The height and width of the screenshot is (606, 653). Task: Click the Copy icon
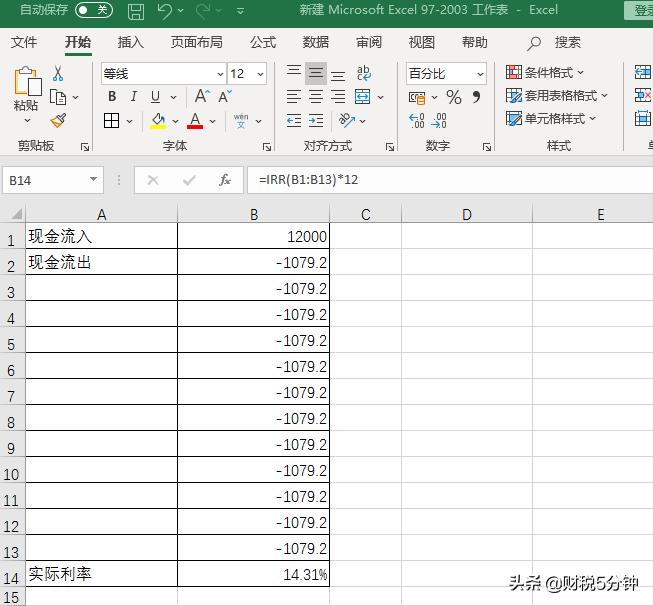click(x=58, y=97)
